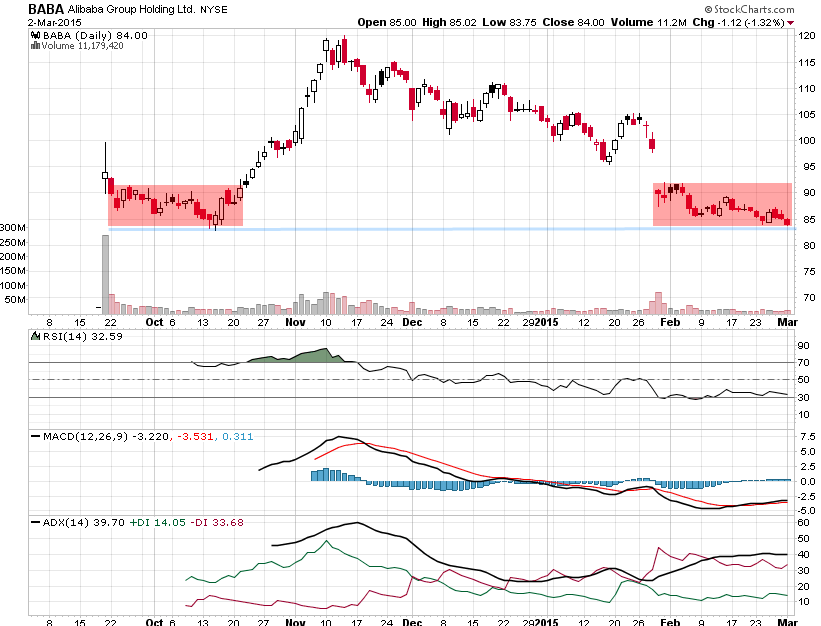The image size is (821, 626).
Task: Click the RSI(14) 32.59 label
Action: (82, 336)
